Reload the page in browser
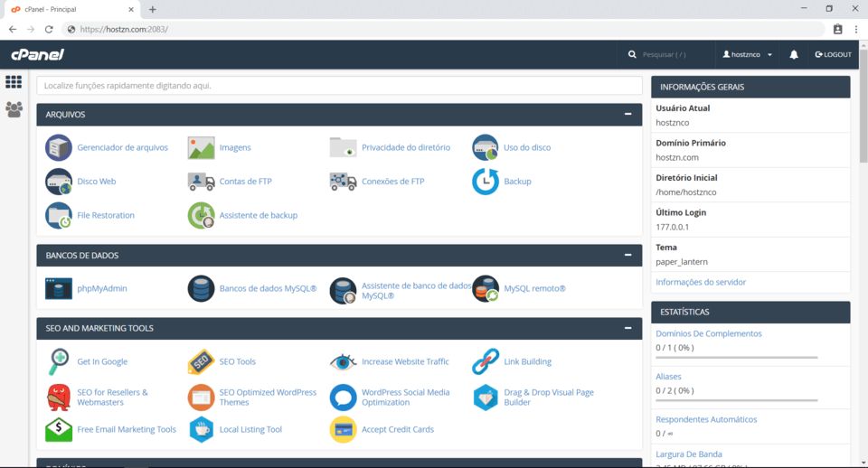This screenshot has width=868, height=468. point(49,29)
